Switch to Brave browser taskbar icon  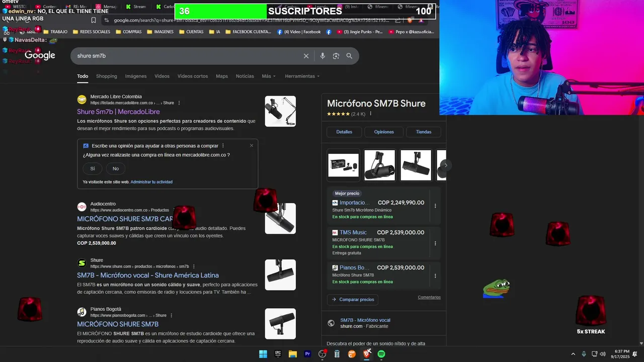(x=367, y=354)
